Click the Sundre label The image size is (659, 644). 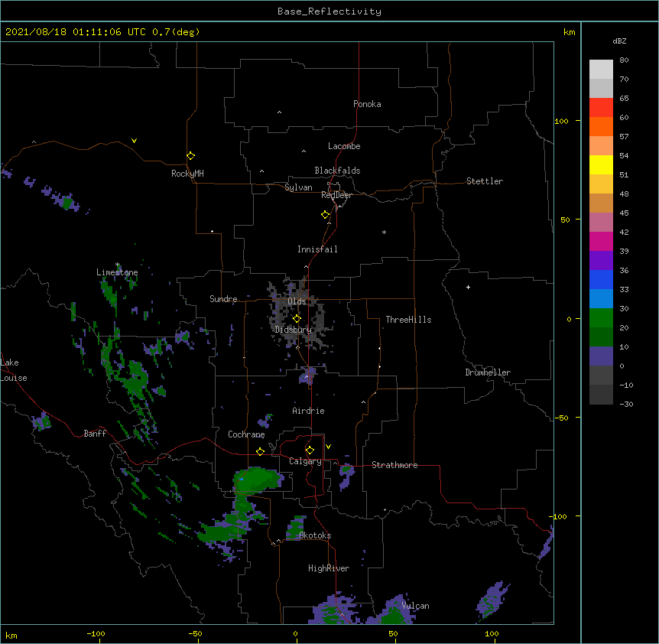(223, 299)
